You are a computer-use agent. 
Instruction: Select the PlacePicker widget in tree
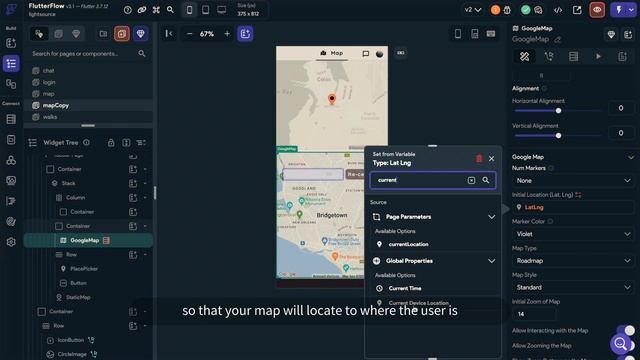point(84,269)
